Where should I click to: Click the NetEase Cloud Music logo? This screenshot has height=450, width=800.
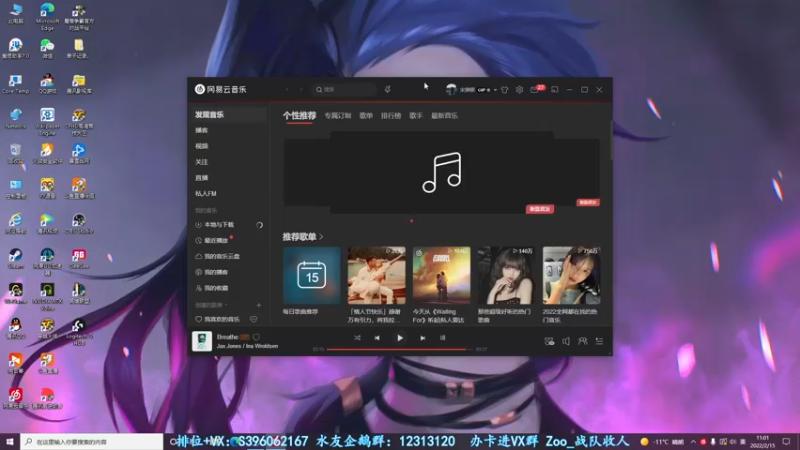coord(220,89)
